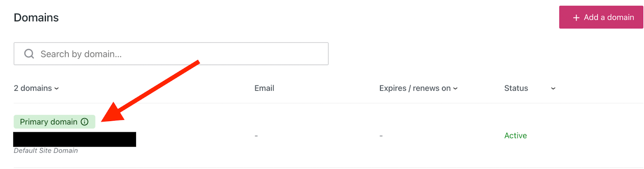Click the magnifying glass search icon

pyautogui.click(x=29, y=54)
